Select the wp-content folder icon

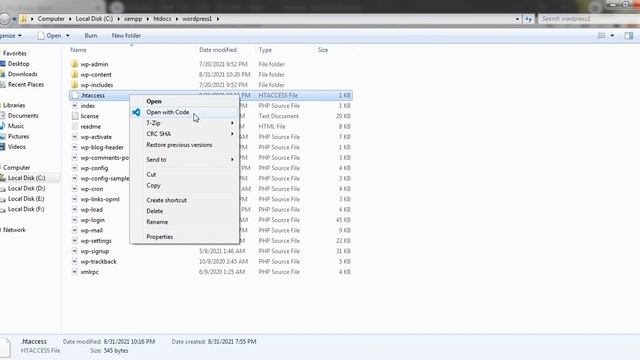click(74, 75)
